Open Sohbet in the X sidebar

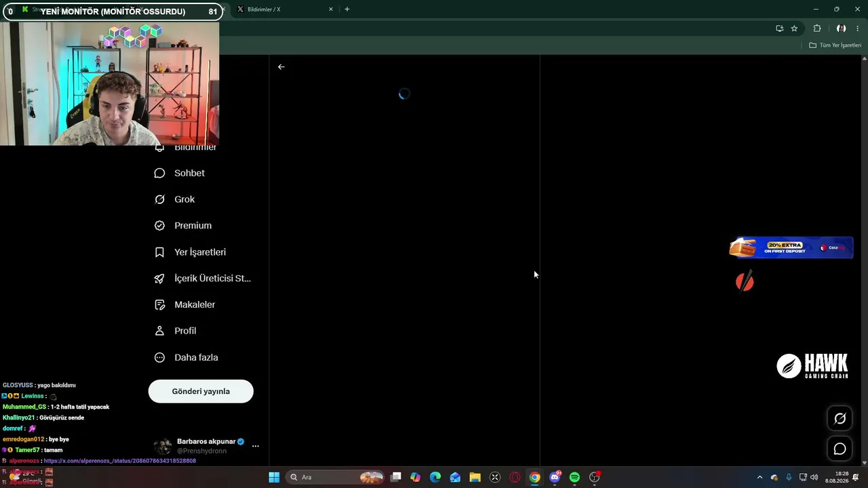(x=189, y=173)
